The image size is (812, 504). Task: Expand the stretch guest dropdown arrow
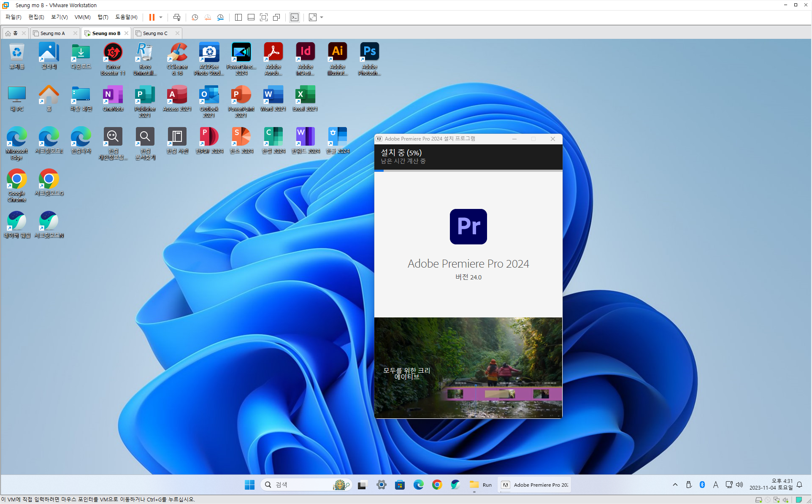click(x=322, y=17)
